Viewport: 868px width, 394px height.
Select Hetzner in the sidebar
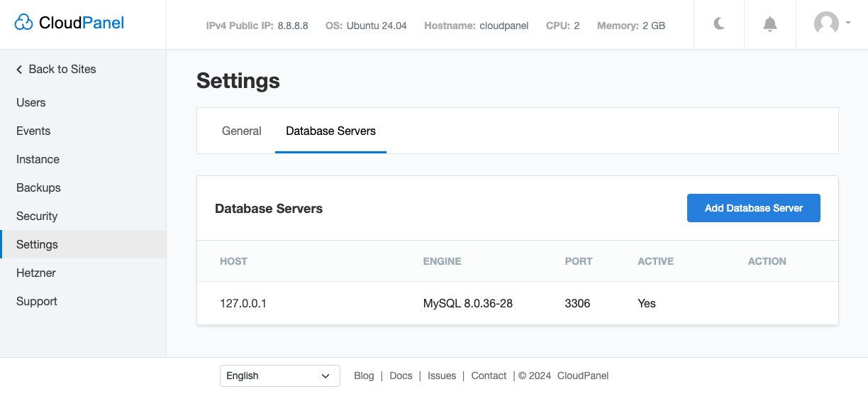pyautogui.click(x=36, y=273)
